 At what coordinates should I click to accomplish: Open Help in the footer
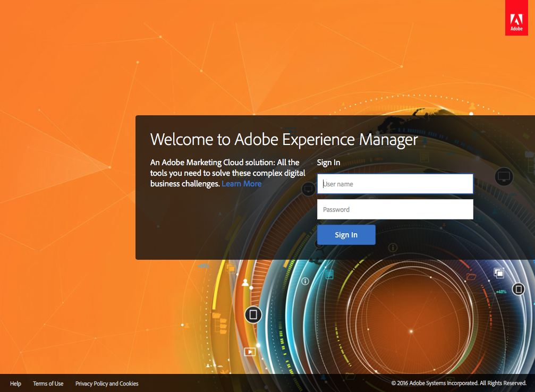tap(16, 384)
